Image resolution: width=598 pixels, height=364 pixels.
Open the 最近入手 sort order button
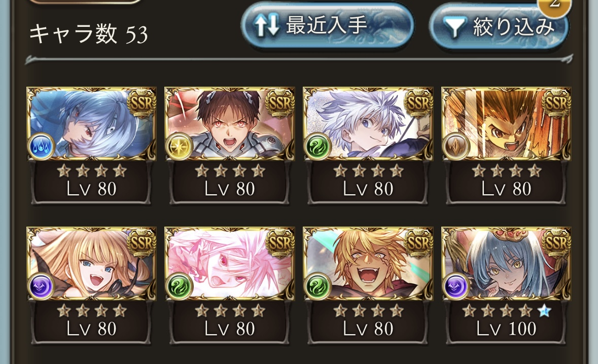click(327, 26)
